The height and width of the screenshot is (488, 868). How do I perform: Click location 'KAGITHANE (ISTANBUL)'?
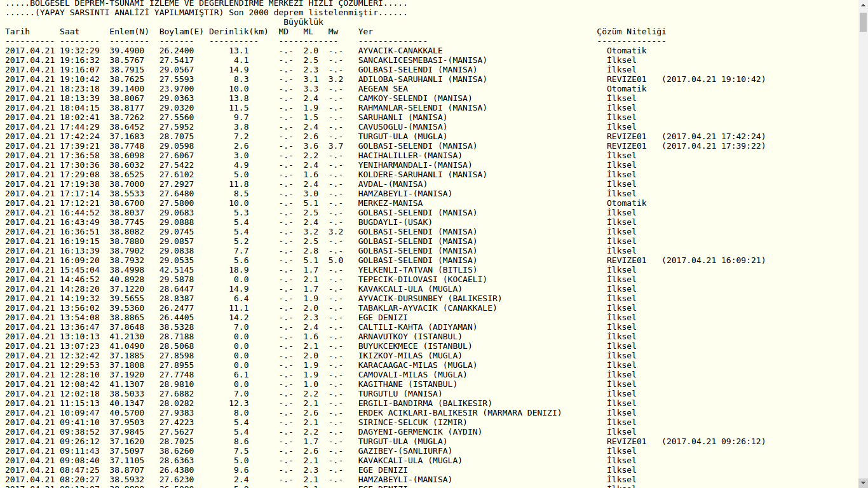pos(407,384)
